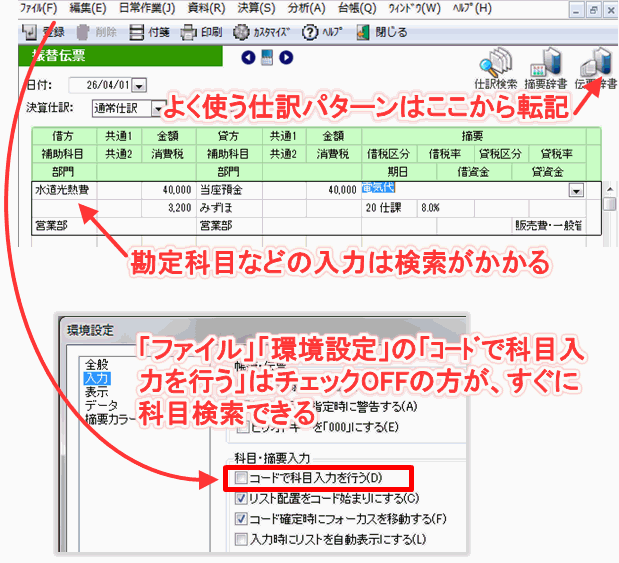Click the 貸方 column header

point(229,136)
